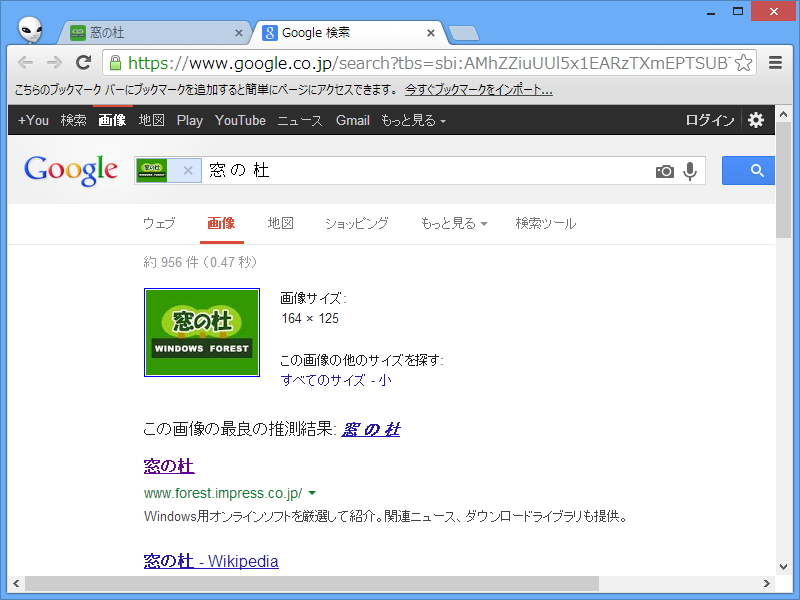Image resolution: width=800 pixels, height=600 pixels.
Task: Bookmark this page with the star icon
Action: [x=744, y=63]
